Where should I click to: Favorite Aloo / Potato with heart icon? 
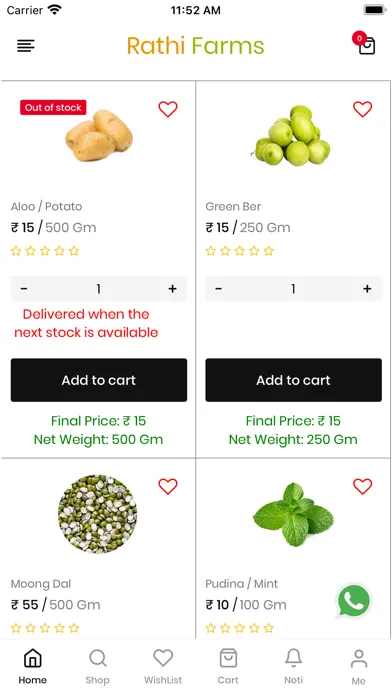tap(168, 109)
